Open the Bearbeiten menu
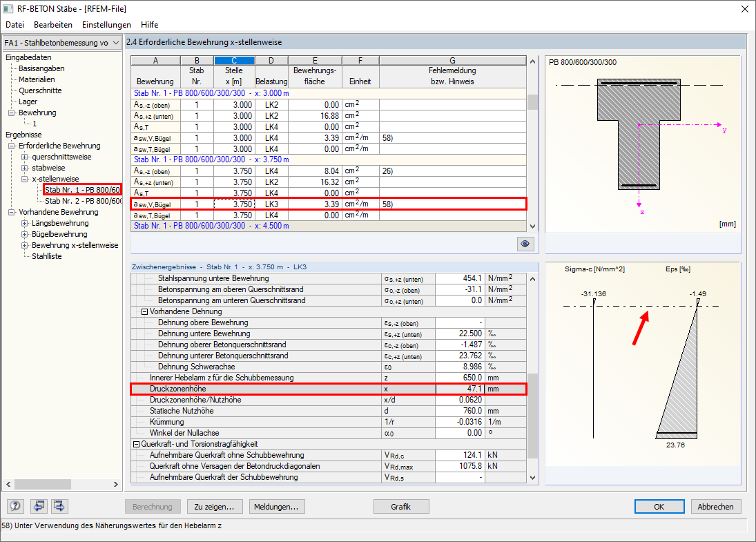 [x=53, y=24]
